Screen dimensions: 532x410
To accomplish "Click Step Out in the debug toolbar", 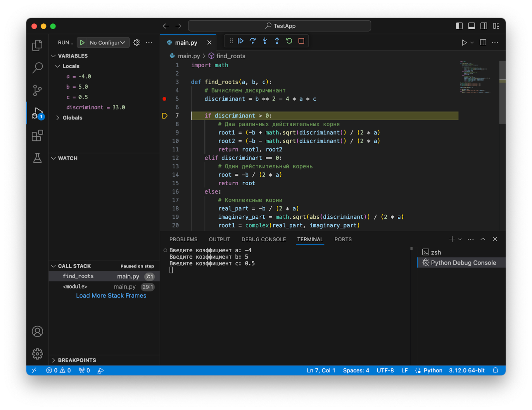I will click(277, 41).
